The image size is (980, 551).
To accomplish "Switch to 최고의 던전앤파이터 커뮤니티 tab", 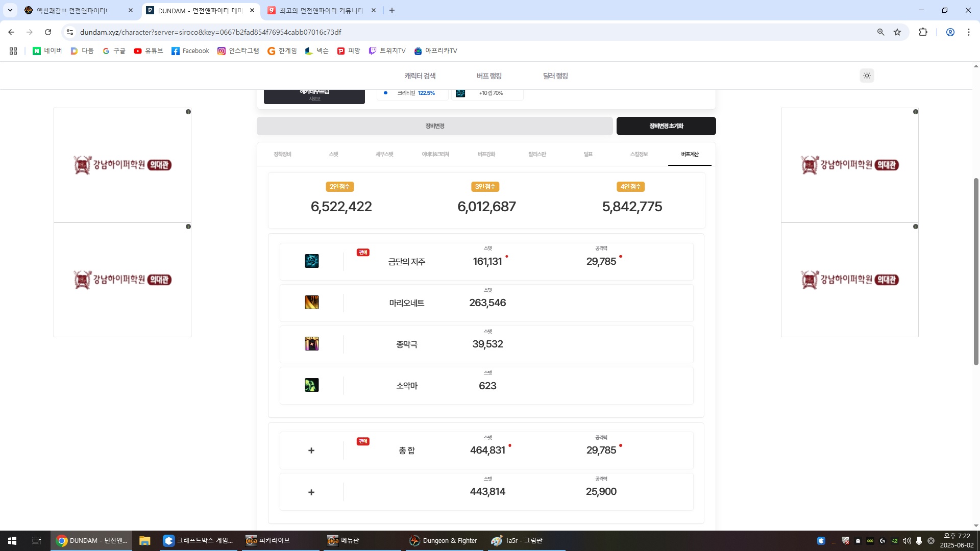I will [322, 10].
